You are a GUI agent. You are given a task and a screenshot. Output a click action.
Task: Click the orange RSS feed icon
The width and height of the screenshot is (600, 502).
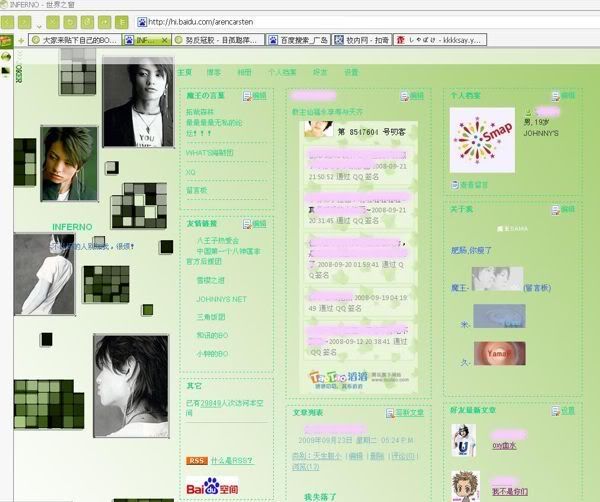pyautogui.click(x=197, y=460)
